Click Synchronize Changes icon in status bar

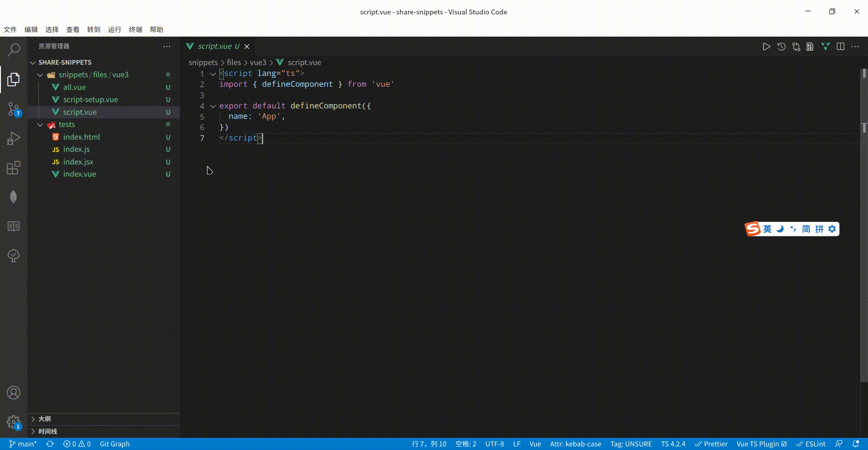(50, 444)
